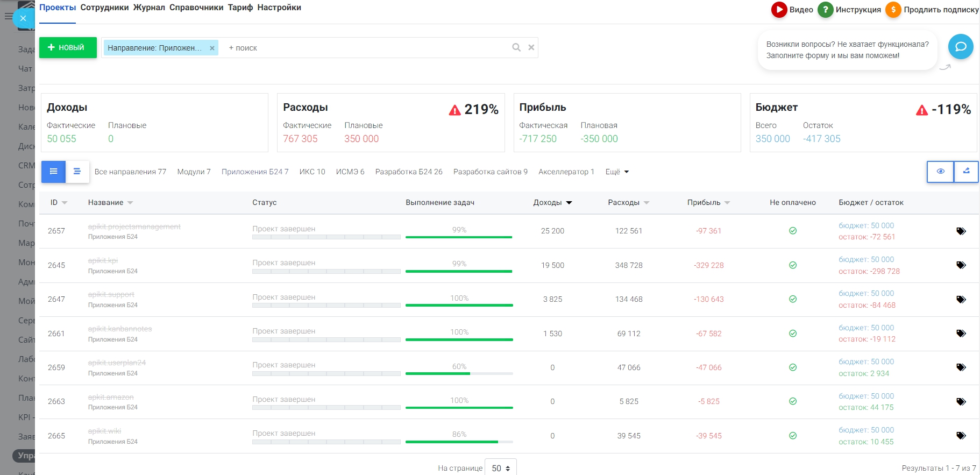Click the export share icon button
The image size is (980, 475).
[966, 172]
